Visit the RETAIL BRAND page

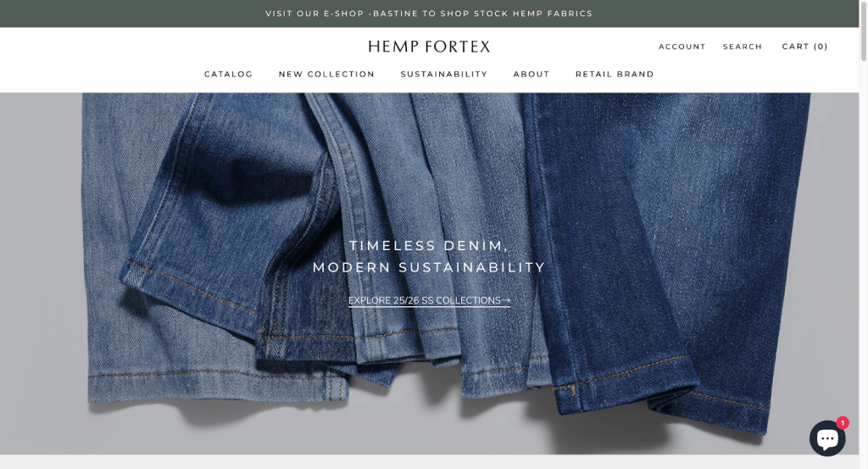615,74
